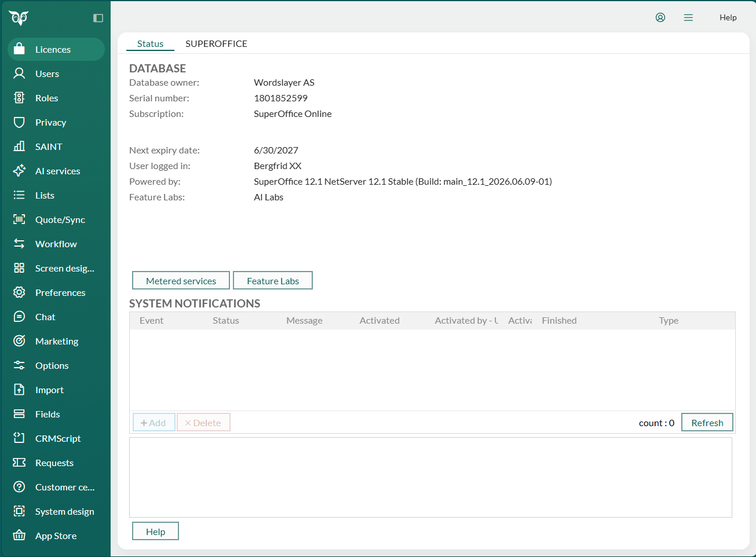Click the Quote/Sync barcode icon
The width and height of the screenshot is (756, 557).
19,219
